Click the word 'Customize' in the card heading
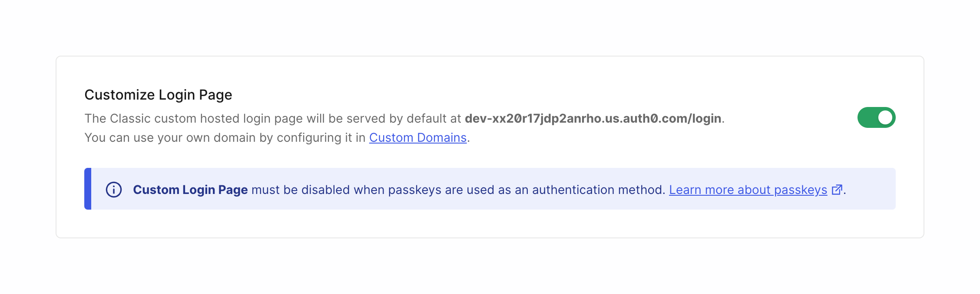The height and width of the screenshot is (294, 980). click(x=119, y=94)
